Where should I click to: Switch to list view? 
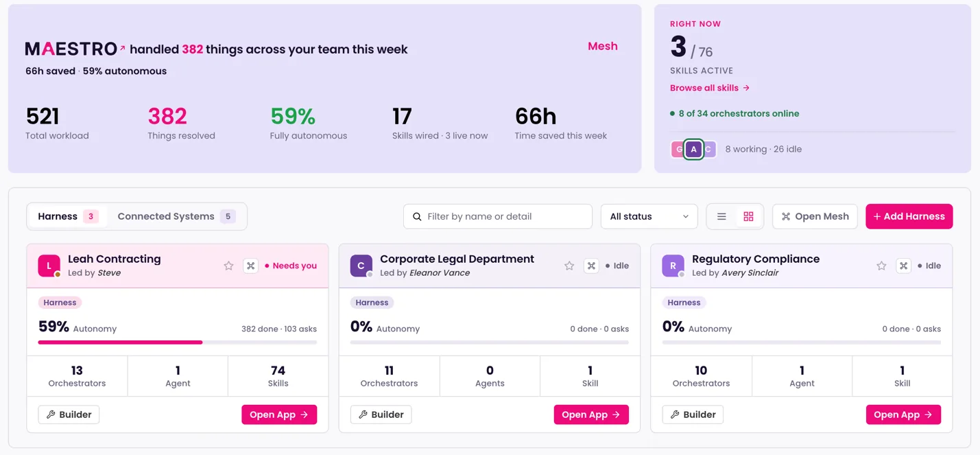tap(721, 217)
